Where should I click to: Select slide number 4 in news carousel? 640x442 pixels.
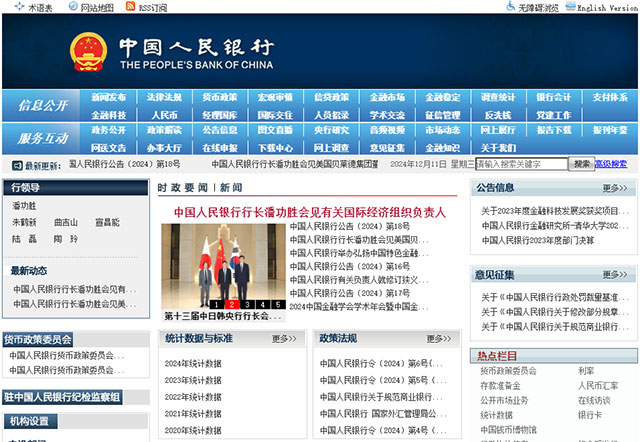click(x=262, y=304)
